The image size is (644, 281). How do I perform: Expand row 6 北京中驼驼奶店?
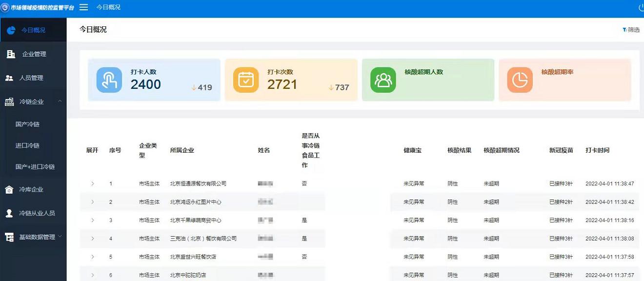click(x=93, y=275)
